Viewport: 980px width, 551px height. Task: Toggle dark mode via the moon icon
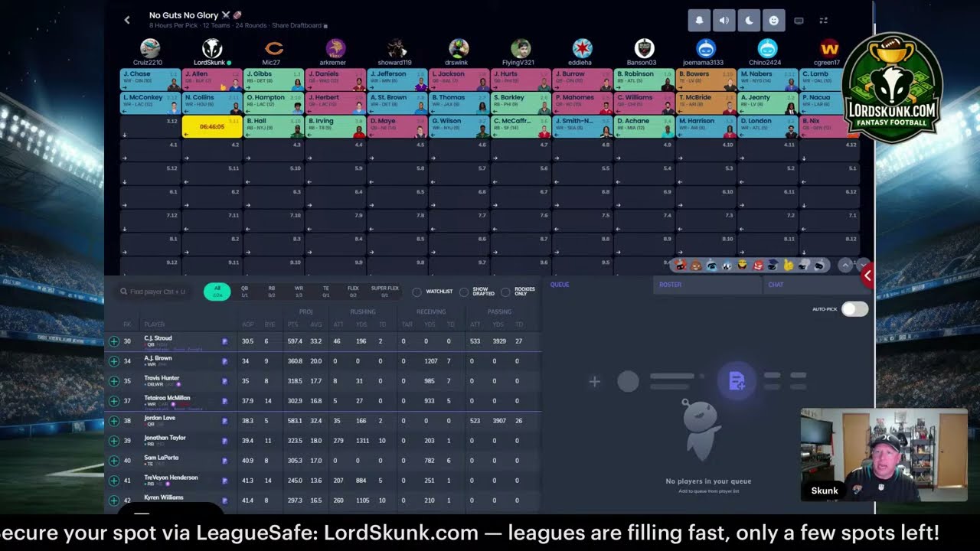pyautogui.click(x=749, y=21)
